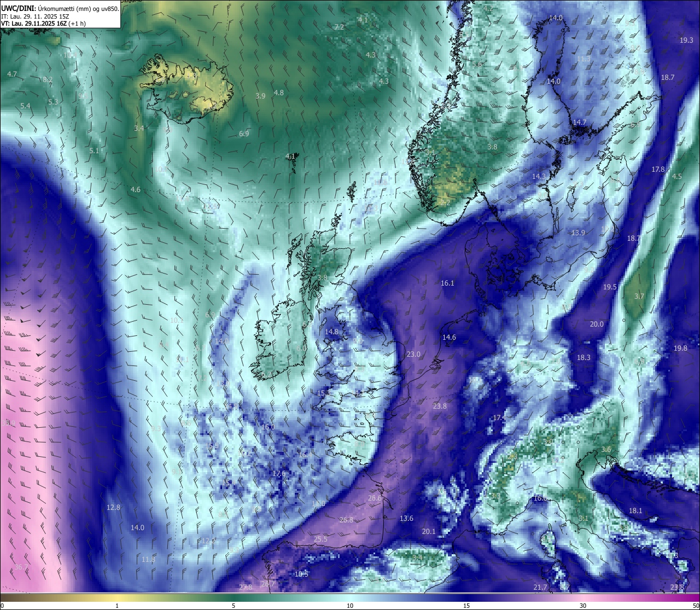The height and width of the screenshot is (610, 700).
Task: Click the 13.6 value label
Action: [406, 518]
